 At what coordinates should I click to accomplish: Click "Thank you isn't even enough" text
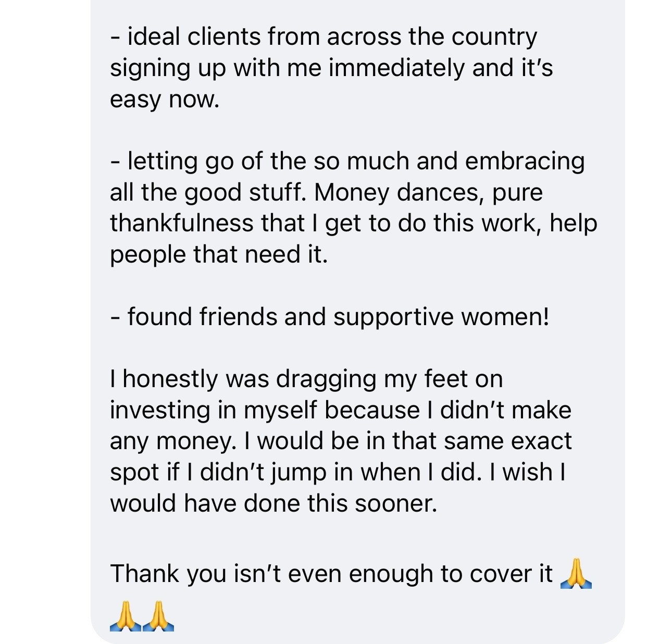coord(271,574)
